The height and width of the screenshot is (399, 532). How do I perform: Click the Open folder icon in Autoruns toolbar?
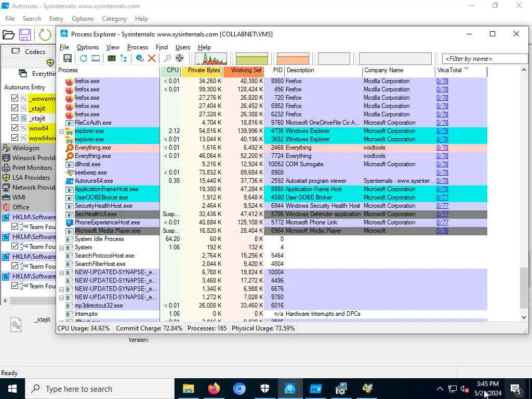tap(9, 35)
